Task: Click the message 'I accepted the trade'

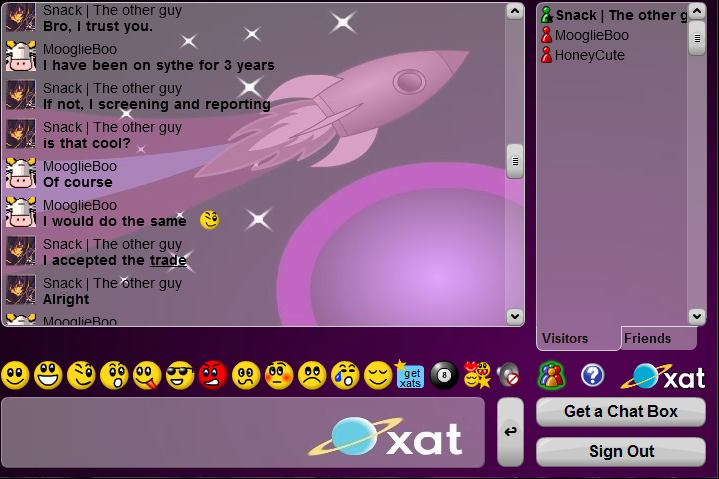Action: (115, 260)
